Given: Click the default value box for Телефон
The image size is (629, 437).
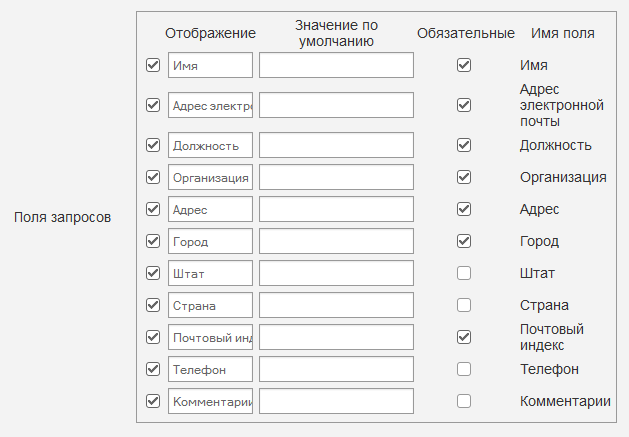Looking at the screenshot, I should coord(336,369).
